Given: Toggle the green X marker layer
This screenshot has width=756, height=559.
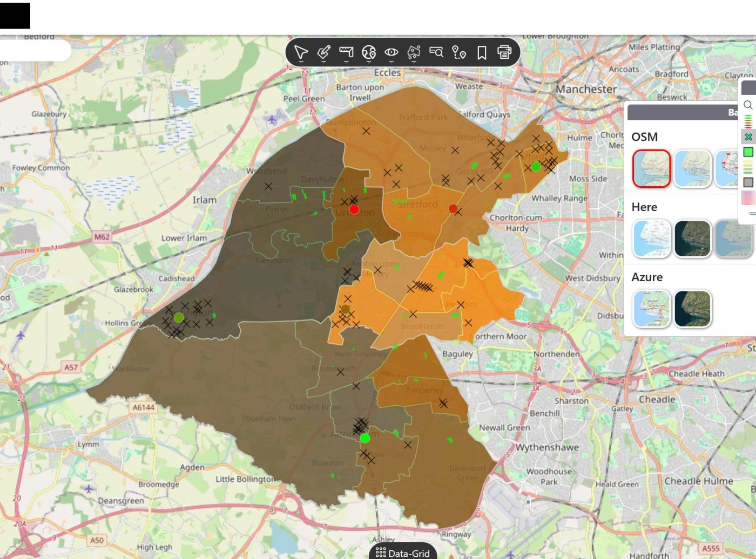Looking at the screenshot, I should (748, 137).
